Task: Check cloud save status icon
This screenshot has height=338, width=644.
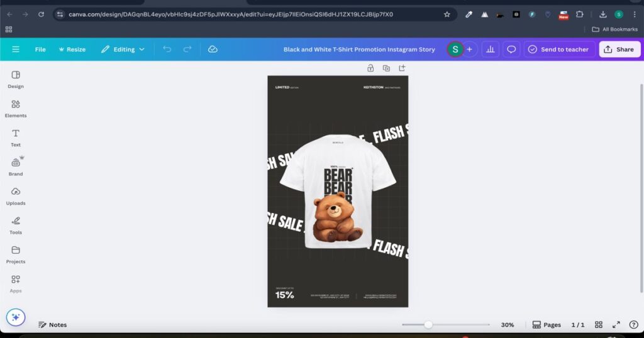Action: coord(213,49)
